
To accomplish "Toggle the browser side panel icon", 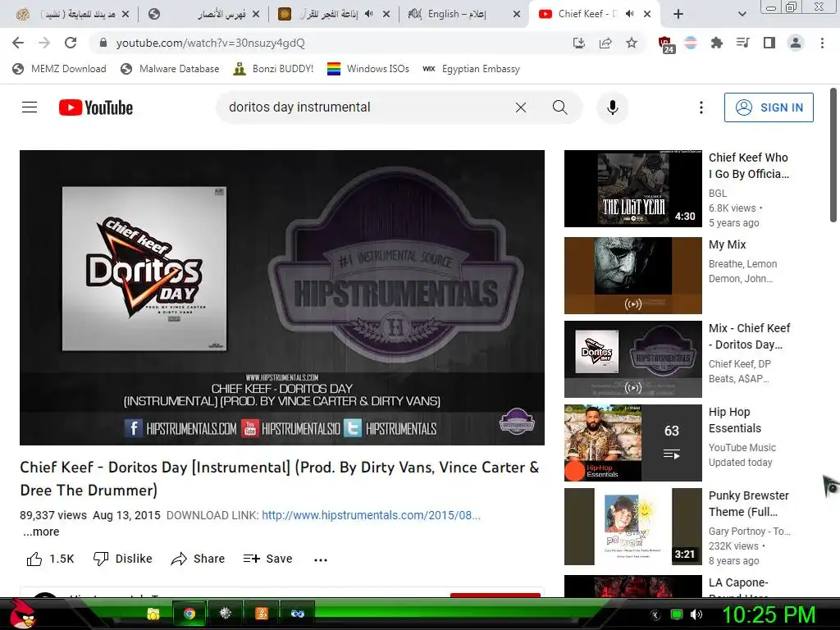I will (x=769, y=43).
